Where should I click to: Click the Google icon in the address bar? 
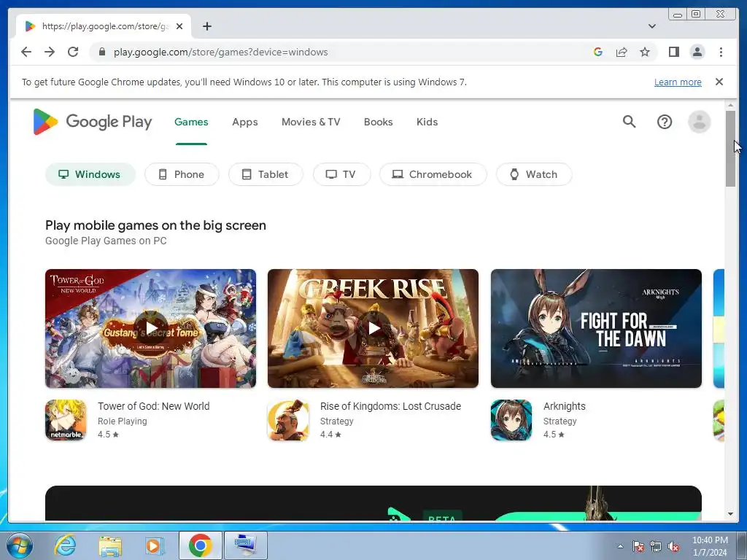pyautogui.click(x=598, y=52)
